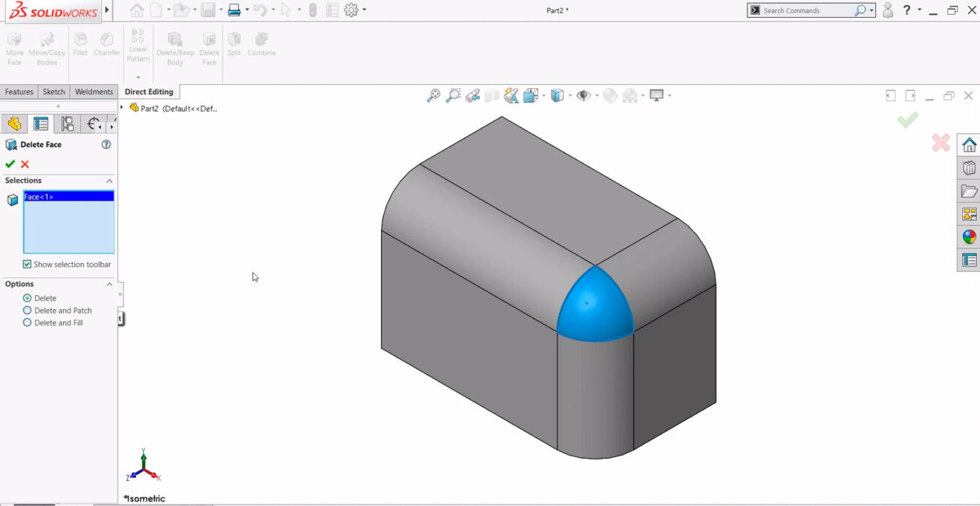980x506 pixels.
Task: Select the Delete and Patch radio button
Action: tap(27, 310)
